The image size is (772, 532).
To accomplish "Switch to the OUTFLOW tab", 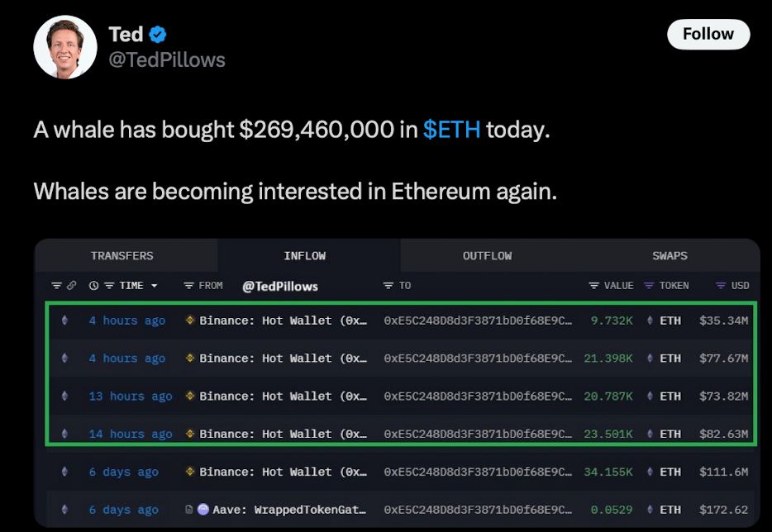I will pyautogui.click(x=487, y=255).
